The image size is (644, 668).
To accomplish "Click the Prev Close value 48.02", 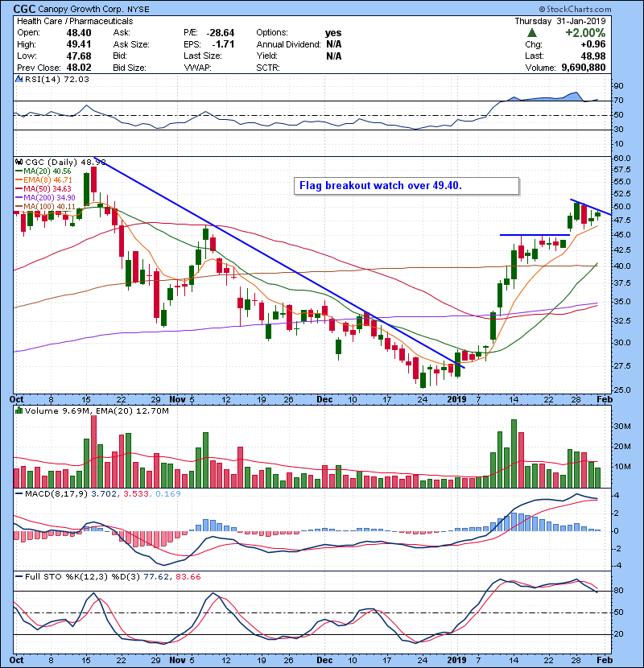I will point(79,68).
